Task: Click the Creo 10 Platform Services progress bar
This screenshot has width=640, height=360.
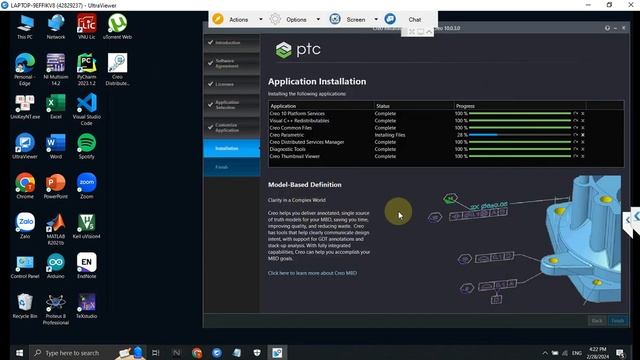Action: [x=520, y=113]
